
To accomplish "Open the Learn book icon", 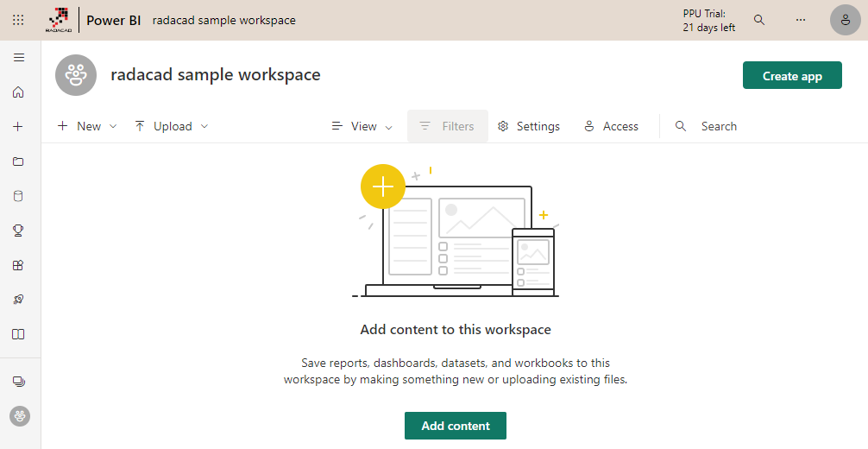I will [x=18, y=334].
